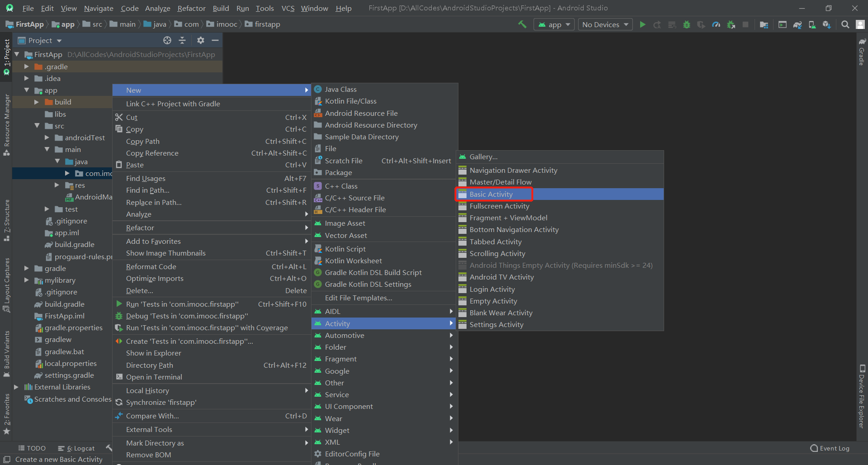Open the Refactor menu in the menu bar
Image resolution: width=868 pixels, height=465 pixels.
(x=191, y=8)
